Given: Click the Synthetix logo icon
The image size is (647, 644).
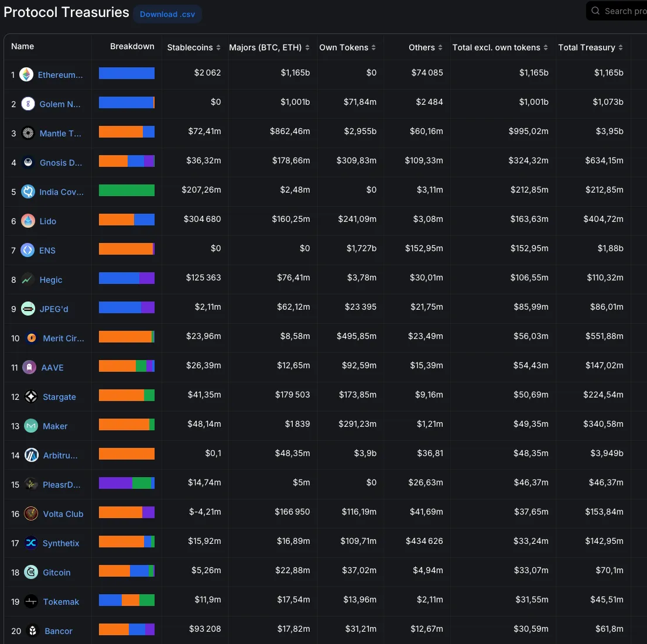Looking at the screenshot, I should coord(31,543).
